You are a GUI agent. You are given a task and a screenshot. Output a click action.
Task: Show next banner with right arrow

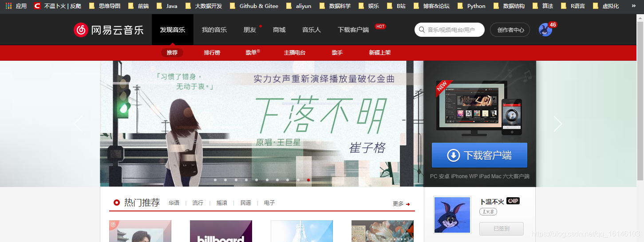click(558, 124)
